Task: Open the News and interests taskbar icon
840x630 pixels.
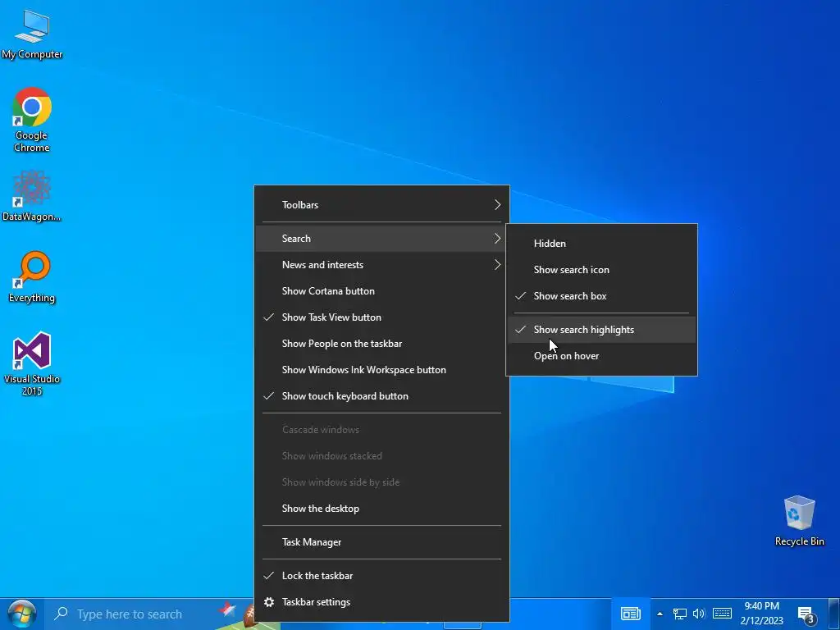Action: pyautogui.click(x=631, y=614)
